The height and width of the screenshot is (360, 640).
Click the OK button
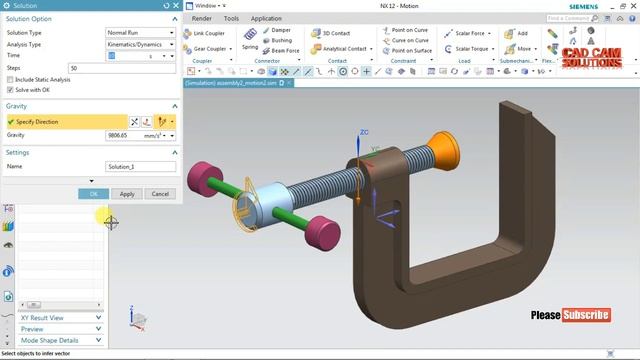[93, 194]
